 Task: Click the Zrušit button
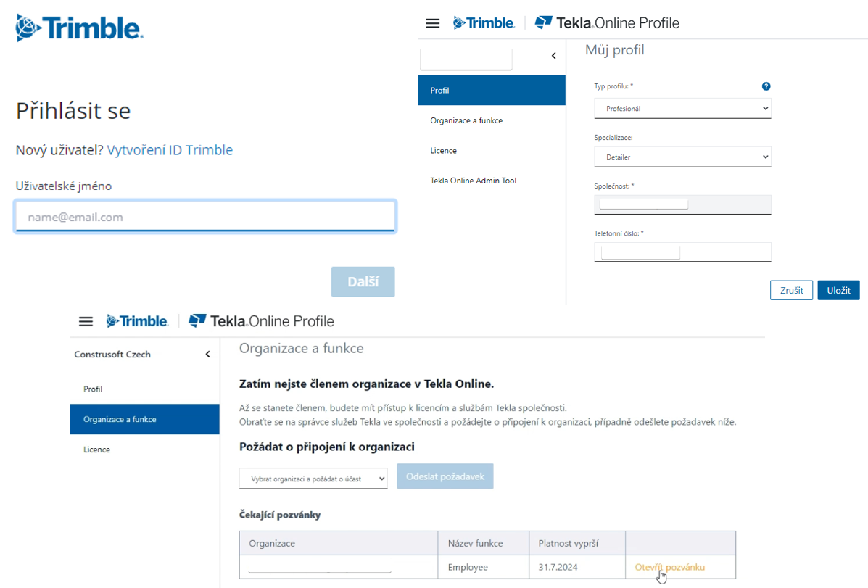click(x=792, y=290)
